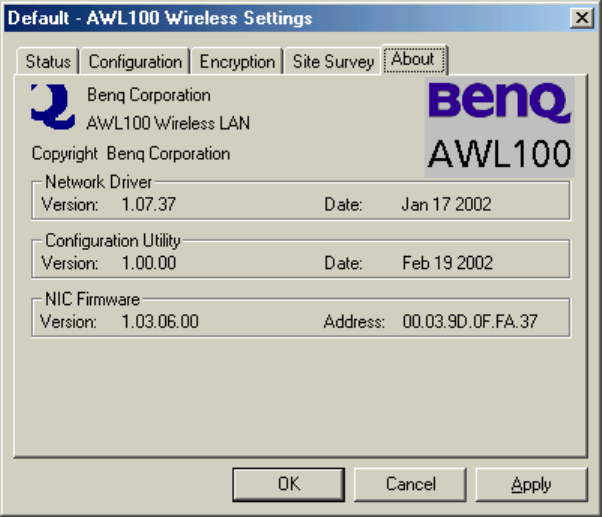Click the Cancel button
Image resolution: width=602 pixels, height=517 pixels.
pyautogui.click(x=410, y=484)
